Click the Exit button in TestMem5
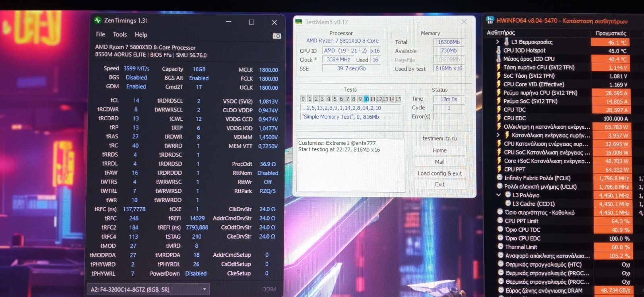The height and width of the screenshot is (297, 644). (440, 185)
